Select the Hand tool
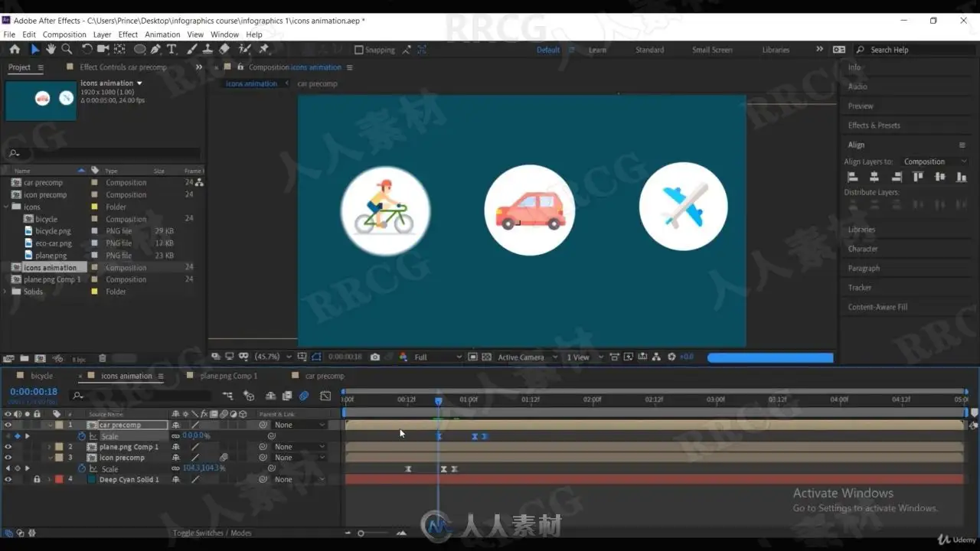 coord(51,49)
